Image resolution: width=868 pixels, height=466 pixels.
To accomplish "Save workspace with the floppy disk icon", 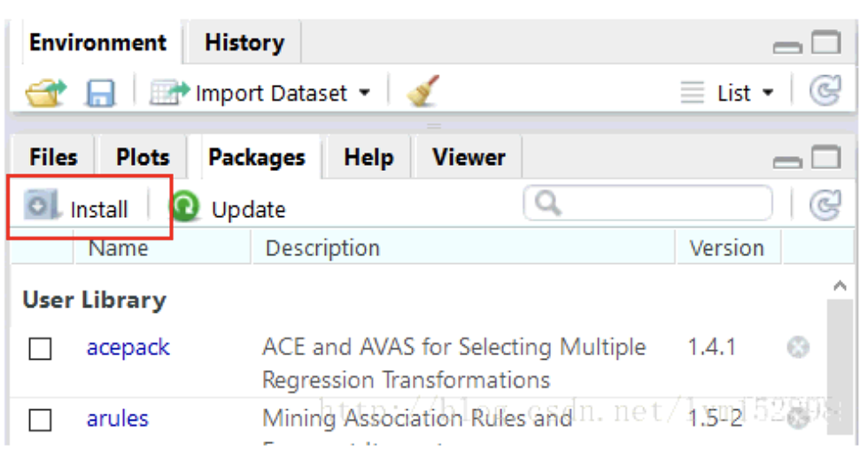I will [x=100, y=93].
